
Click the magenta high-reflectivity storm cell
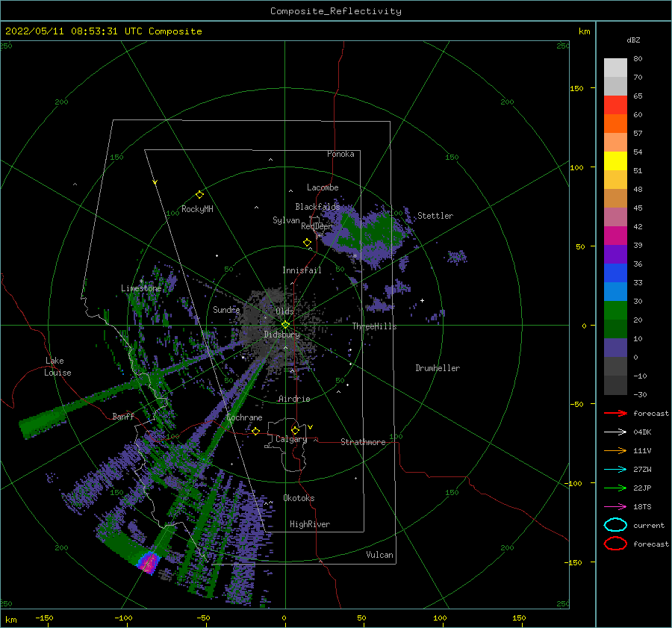coord(149,562)
